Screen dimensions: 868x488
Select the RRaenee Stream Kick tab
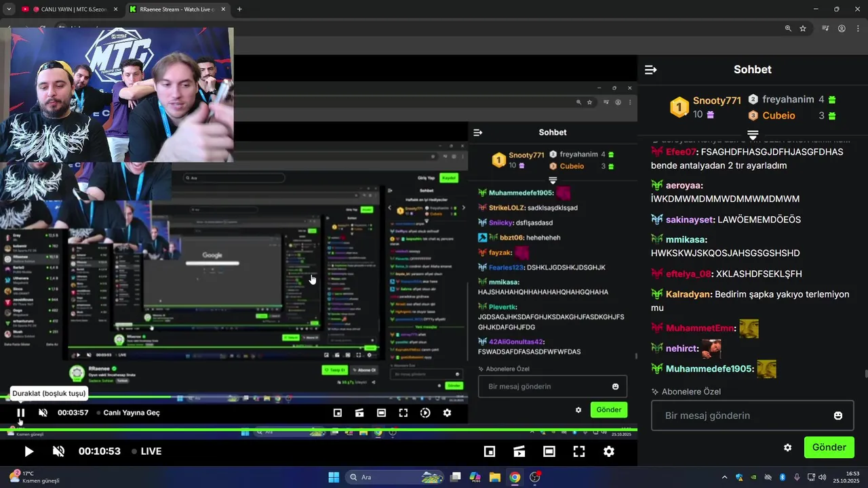pyautogui.click(x=176, y=9)
